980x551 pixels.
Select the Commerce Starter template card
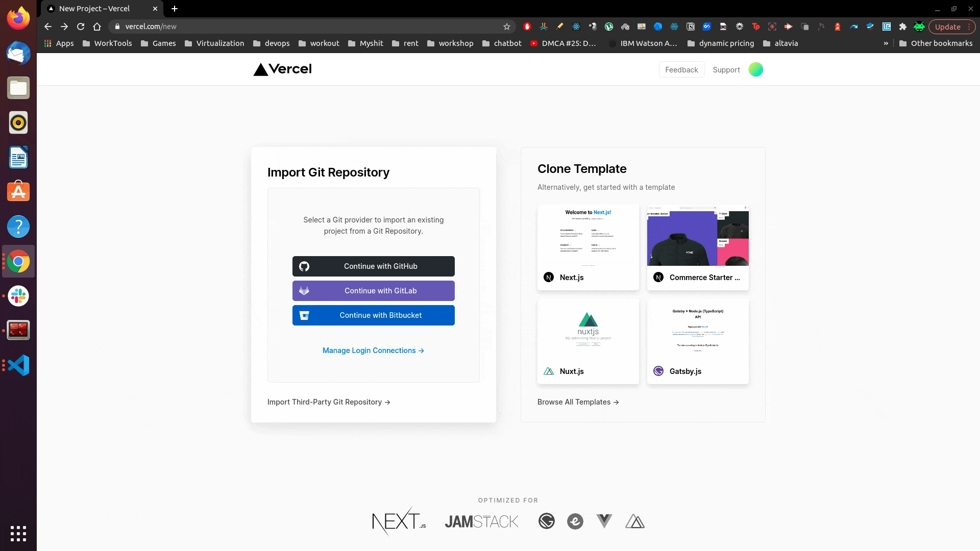point(698,247)
